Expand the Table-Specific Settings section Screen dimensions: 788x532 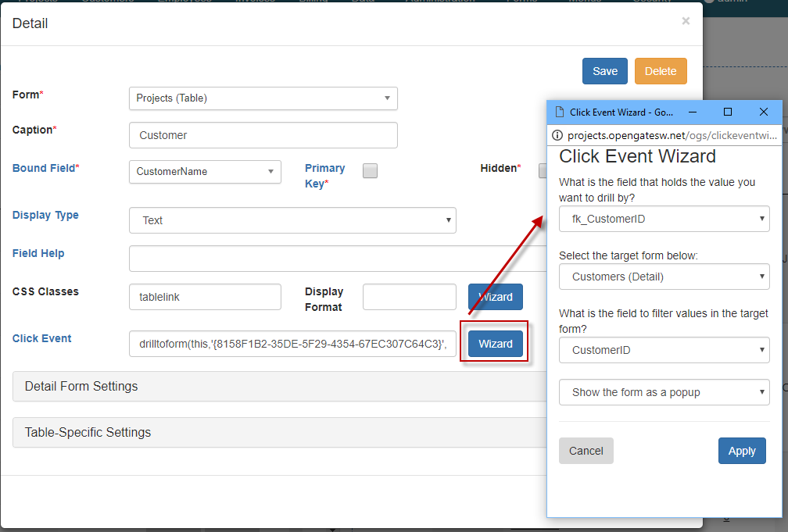point(274,432)
